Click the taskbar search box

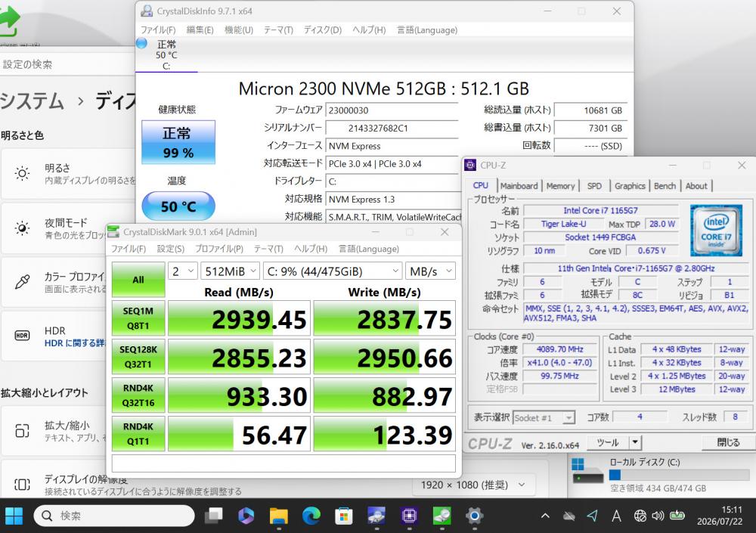(x=114, y=516)
